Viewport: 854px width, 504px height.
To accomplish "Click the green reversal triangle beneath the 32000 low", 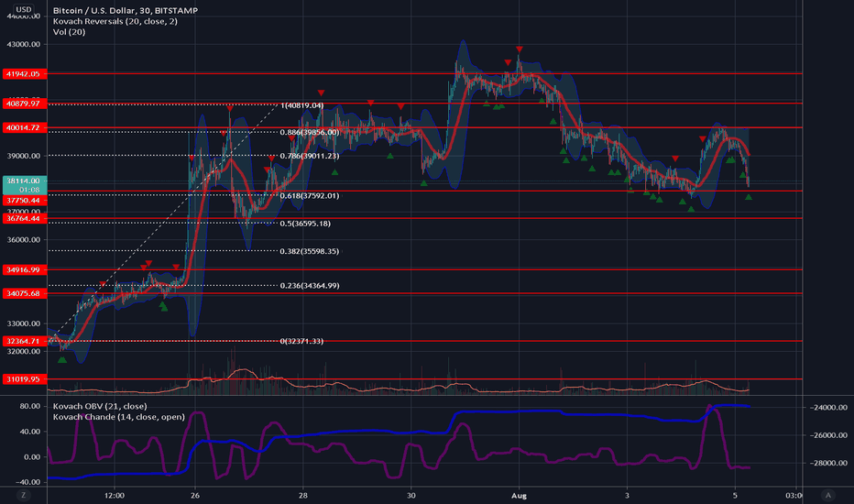I will [62, 359].
